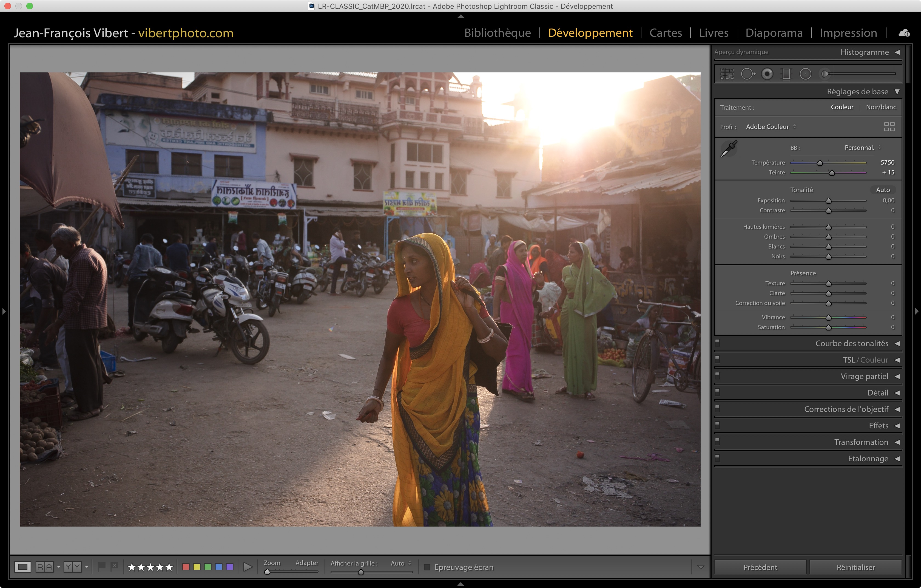This screenshot has width=921, height=588.
Task: Select the Crop overlay tool
Action: pos(727,74)
